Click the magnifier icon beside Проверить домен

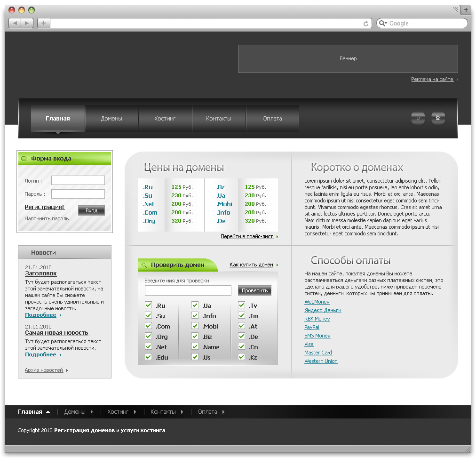pyautogui.click(x=144, y=265)
